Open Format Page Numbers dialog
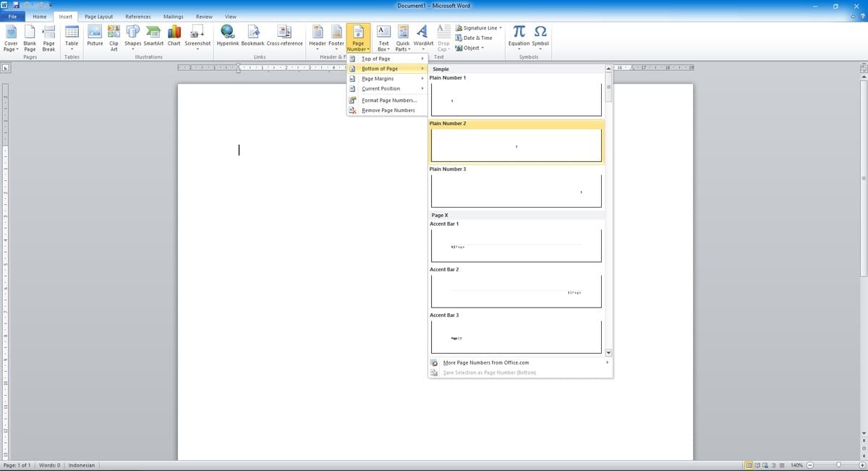 (x=389, y=100)
